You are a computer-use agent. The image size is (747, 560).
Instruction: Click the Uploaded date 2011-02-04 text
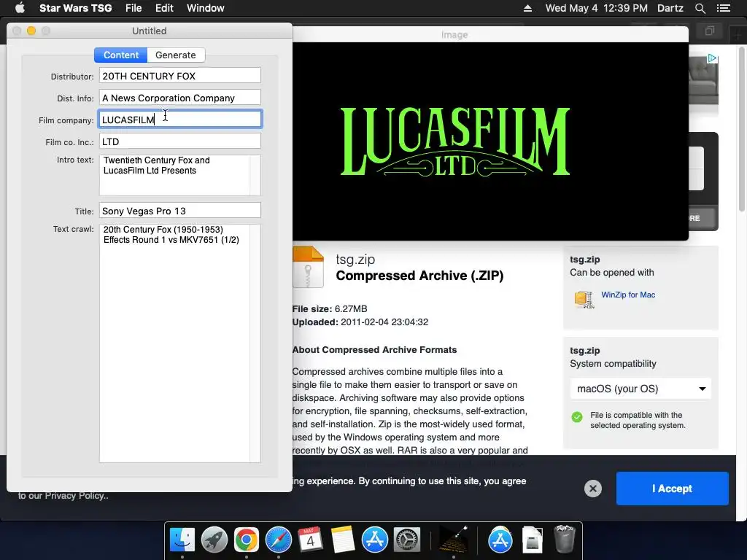[x=360, y=322]
